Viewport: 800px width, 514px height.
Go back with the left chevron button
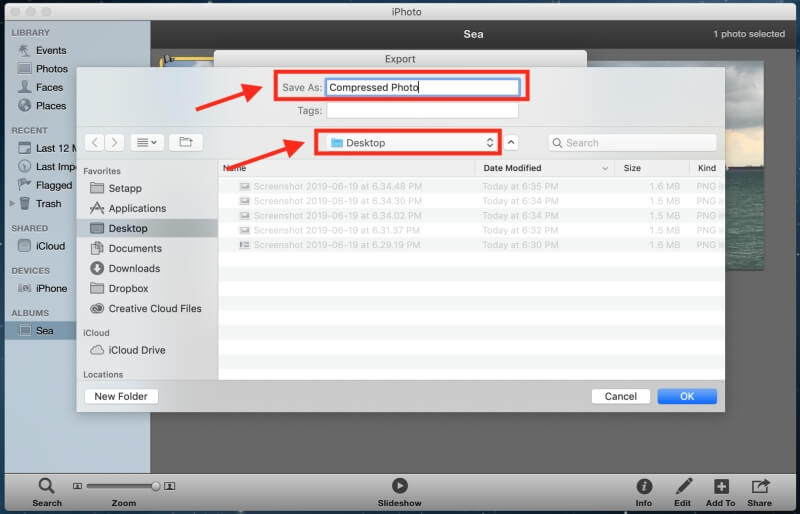(94, 143)
